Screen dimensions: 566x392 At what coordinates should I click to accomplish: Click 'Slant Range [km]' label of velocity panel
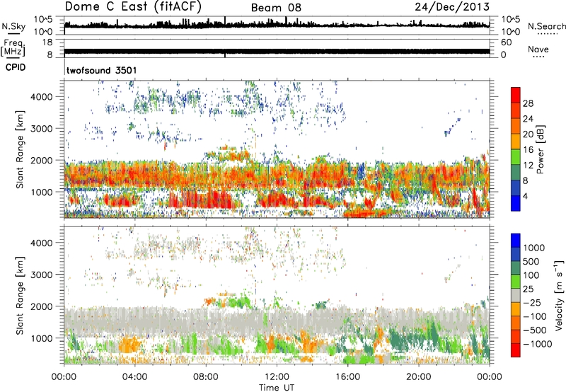(x=20, y=296)
